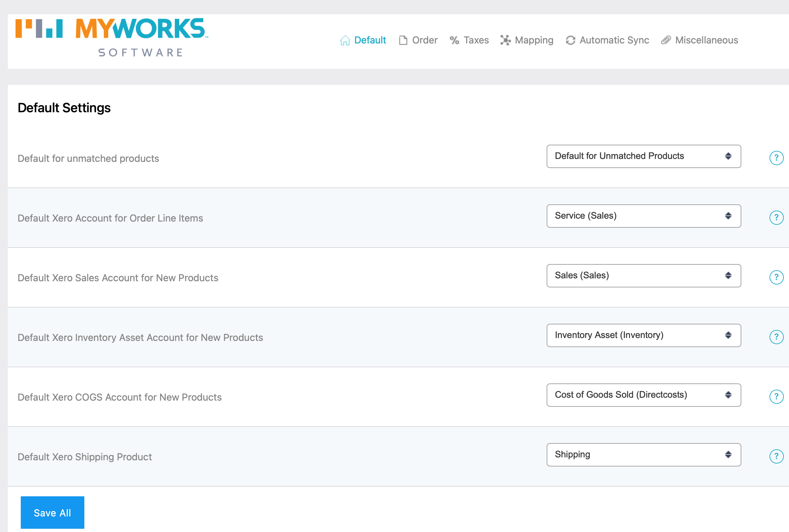Click 'Default Xero COGS Account for New Products'

pyautogui.click(x=119, y=397)
